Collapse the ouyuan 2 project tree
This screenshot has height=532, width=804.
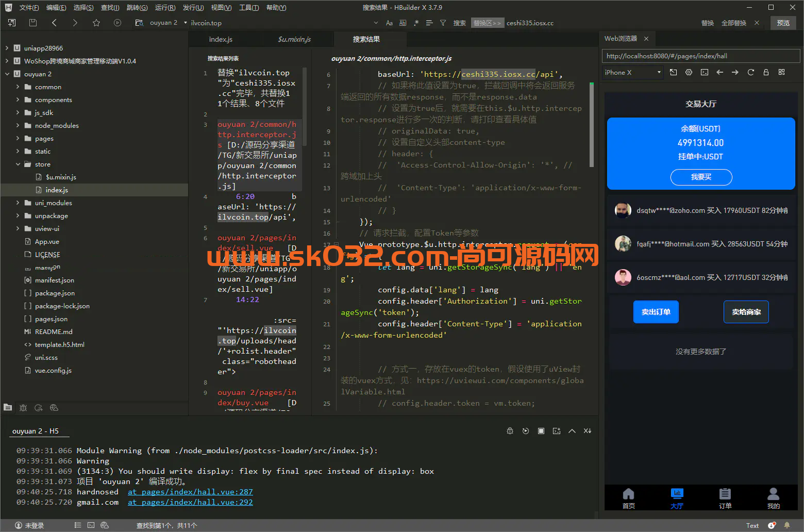[x=7, y=74]
